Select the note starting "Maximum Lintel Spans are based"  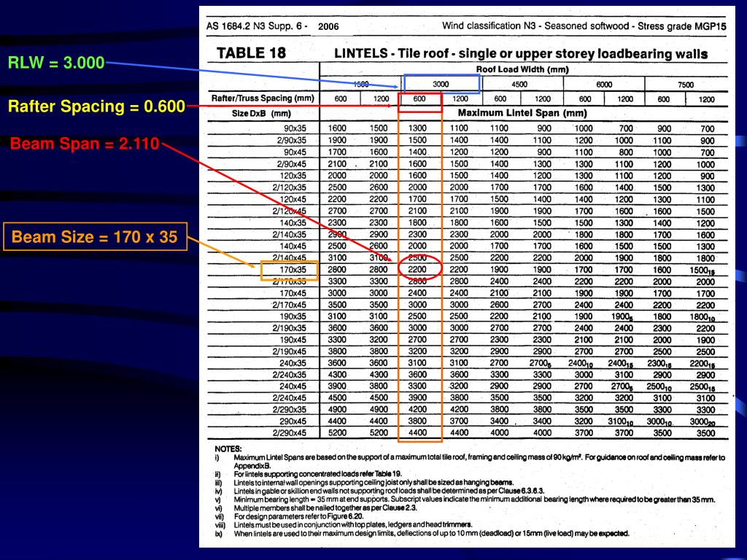[x=479, y=462]
